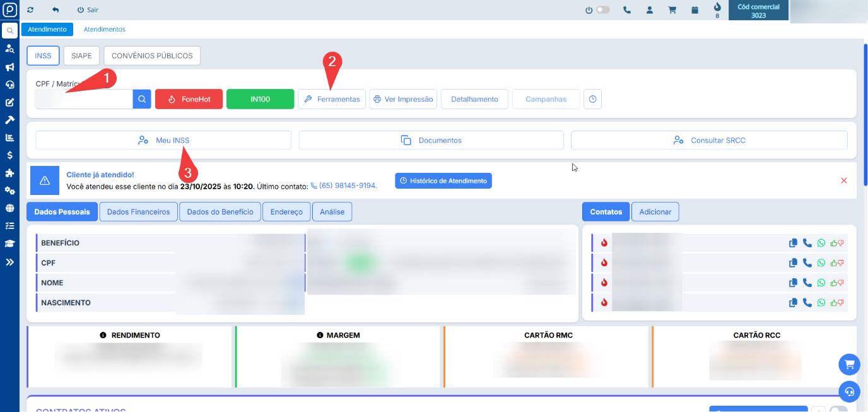The image size is (868, 412).
Task: Open the Cód comercial 3023 selector
Action: pos(758,11)
